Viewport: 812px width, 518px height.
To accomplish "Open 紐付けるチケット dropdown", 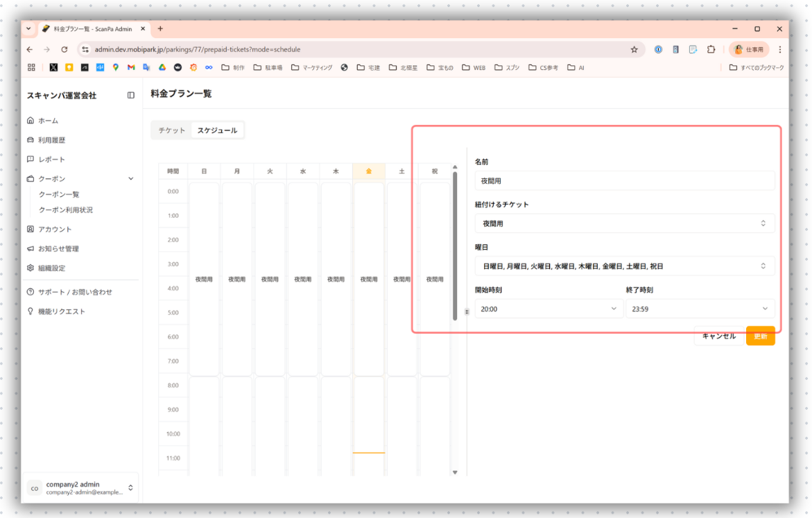I will (x=624, y=223).
